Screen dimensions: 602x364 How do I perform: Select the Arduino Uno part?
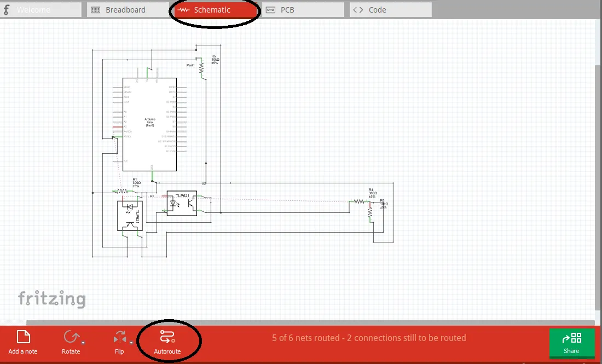tap(150, 124)
